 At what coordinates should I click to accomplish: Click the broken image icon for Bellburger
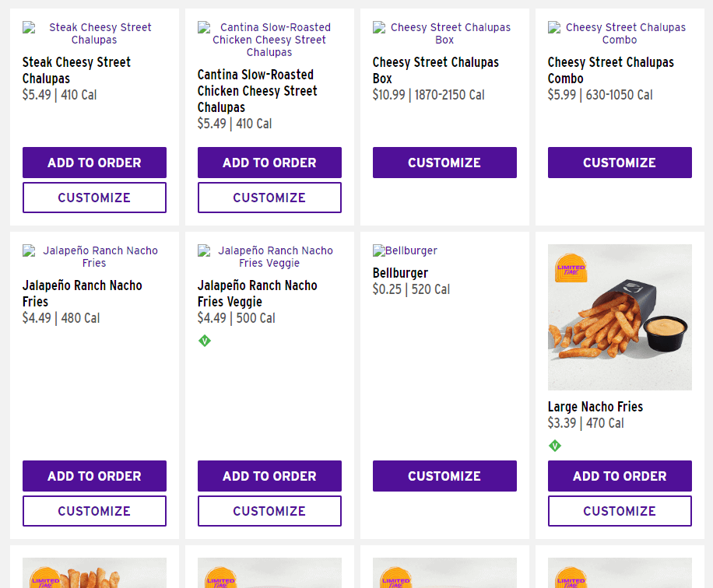click(x=379, y=250)
